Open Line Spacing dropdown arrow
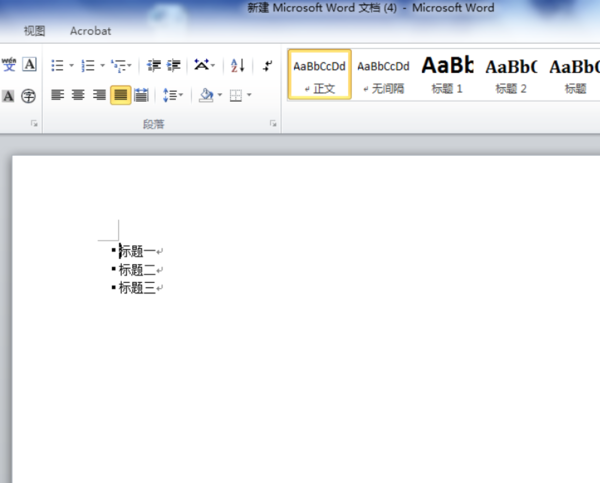This screenshot has width=600, height=483. click(x=181, y=95)
